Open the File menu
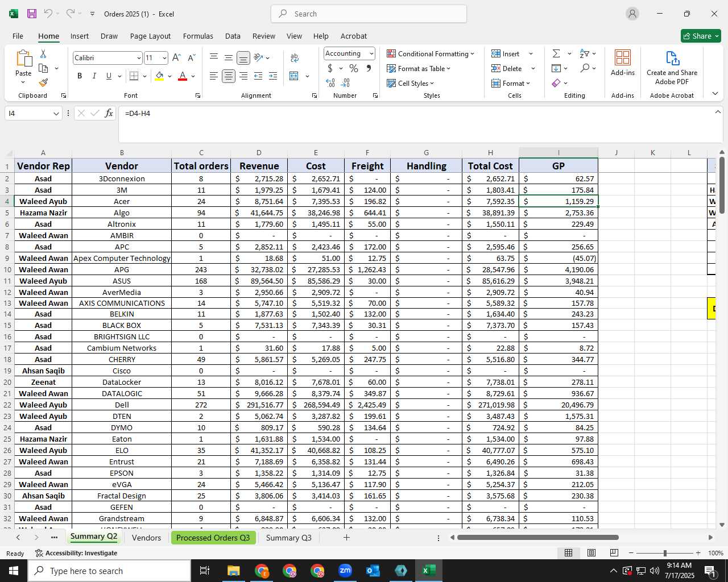The image size is (728, 582). pyautogui.click(x=18, y=36)
